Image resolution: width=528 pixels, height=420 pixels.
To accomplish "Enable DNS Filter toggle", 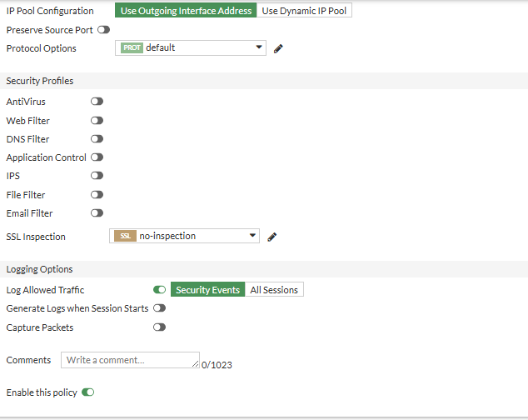I will tap(97, 139).
